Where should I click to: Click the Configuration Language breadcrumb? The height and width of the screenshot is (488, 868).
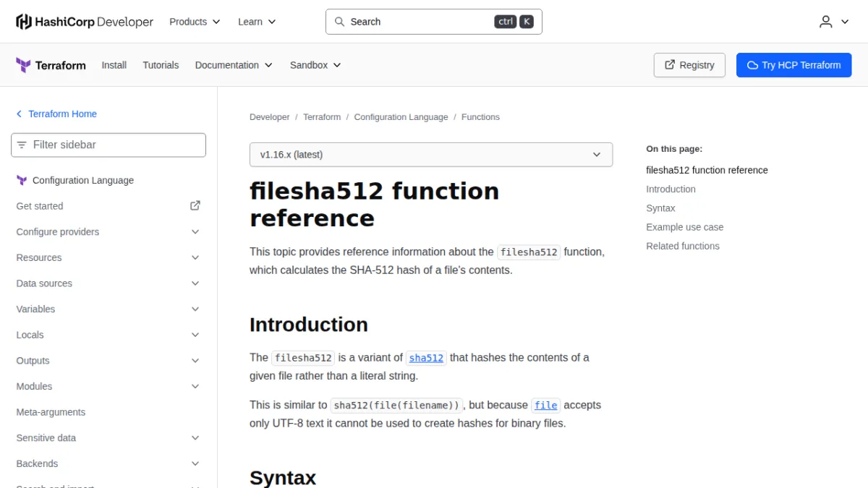(x=401, y=117)
